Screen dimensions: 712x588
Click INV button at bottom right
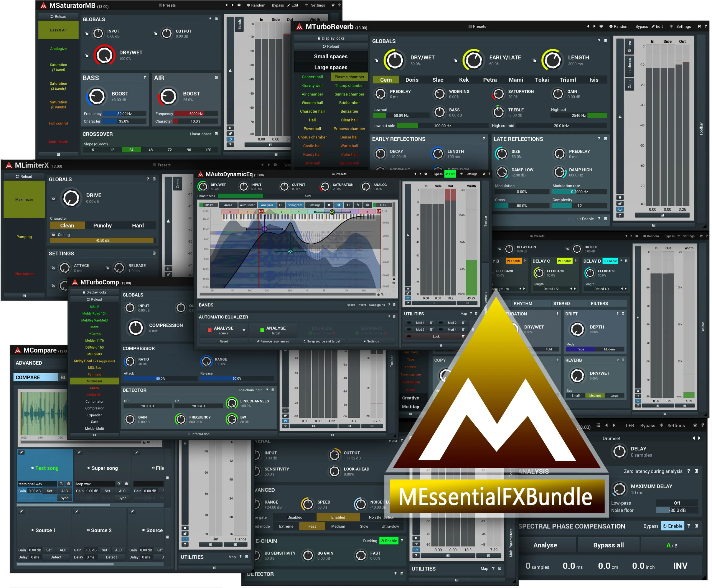680,566
